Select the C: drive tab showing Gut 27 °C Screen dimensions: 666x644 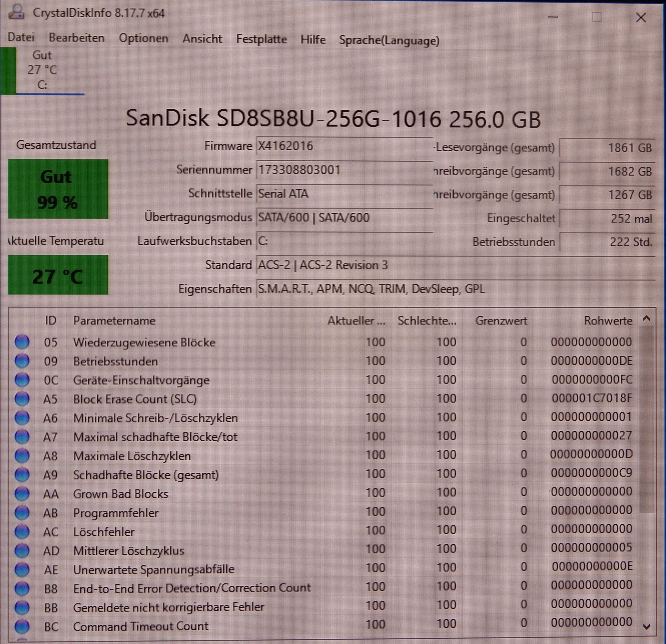[42, 71]
